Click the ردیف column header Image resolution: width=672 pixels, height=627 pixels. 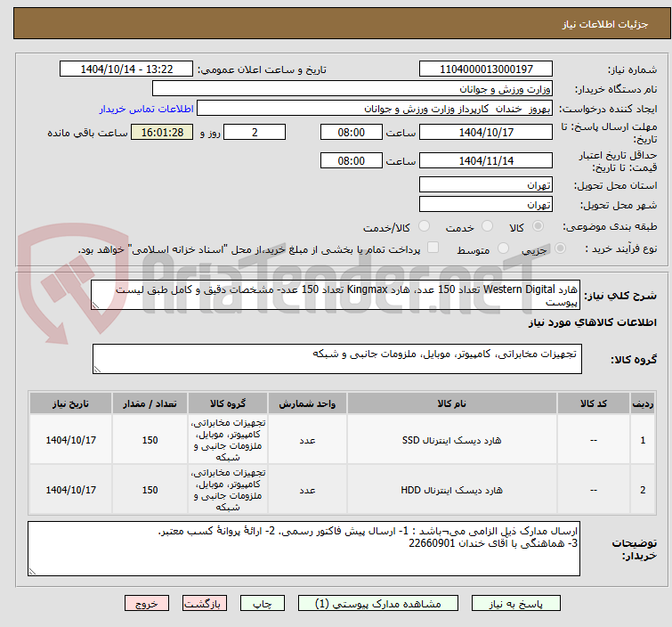point(643,403)
